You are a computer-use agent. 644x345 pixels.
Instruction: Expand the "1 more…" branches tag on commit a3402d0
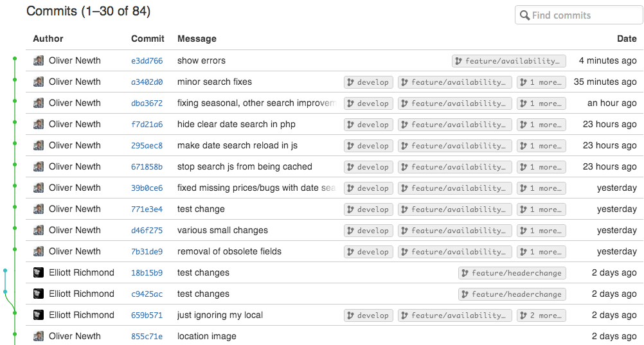pyautogui.click(x=541, y=82)
